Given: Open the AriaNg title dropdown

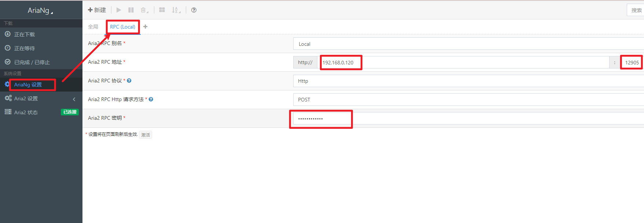Looking at the screenshot, I should 40,10.
